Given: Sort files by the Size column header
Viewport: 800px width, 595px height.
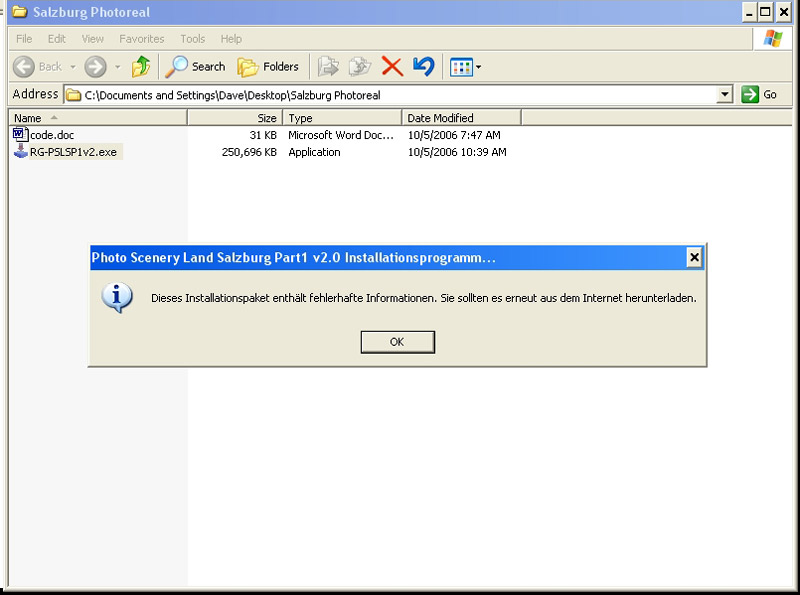Looking at the screenshot, I should tap(235, 118).
